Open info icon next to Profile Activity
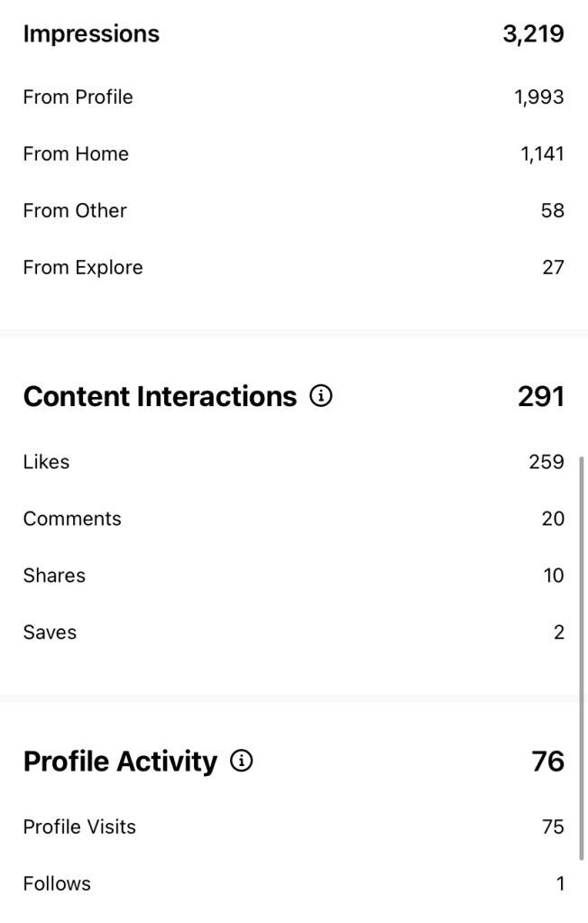 coord(242,761)
